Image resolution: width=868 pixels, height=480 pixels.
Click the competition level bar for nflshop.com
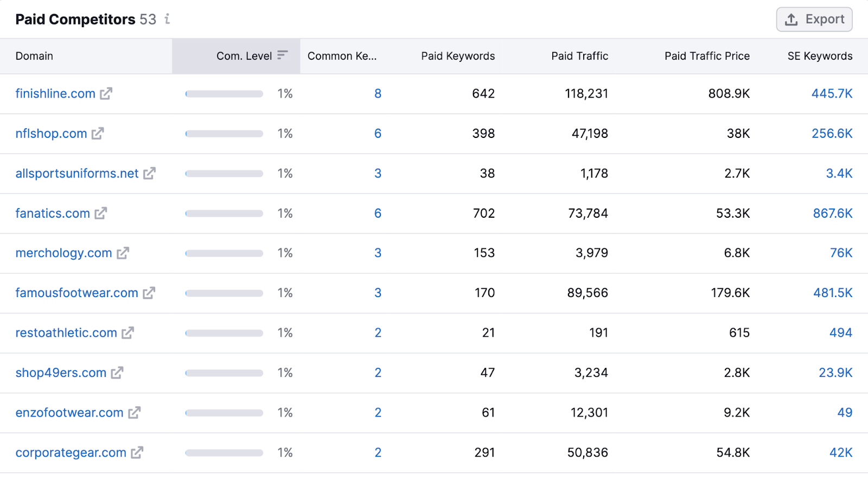(x=224, y=134)
